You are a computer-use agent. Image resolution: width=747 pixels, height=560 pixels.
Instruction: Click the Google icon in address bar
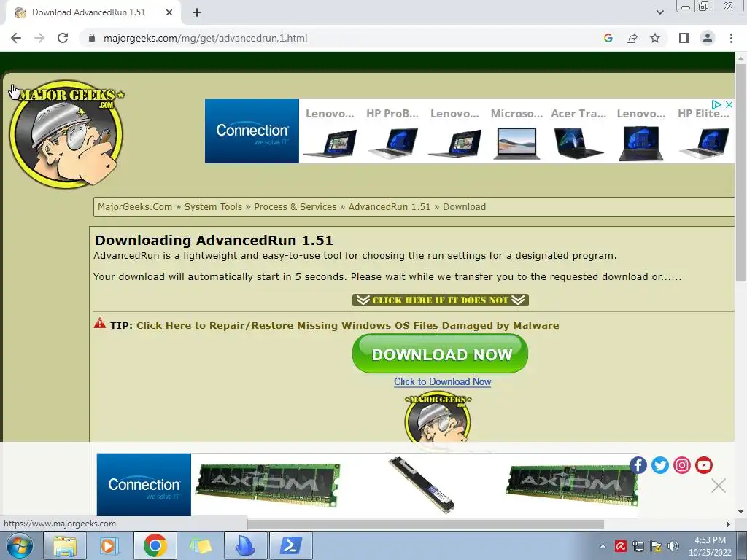[608, 38]
